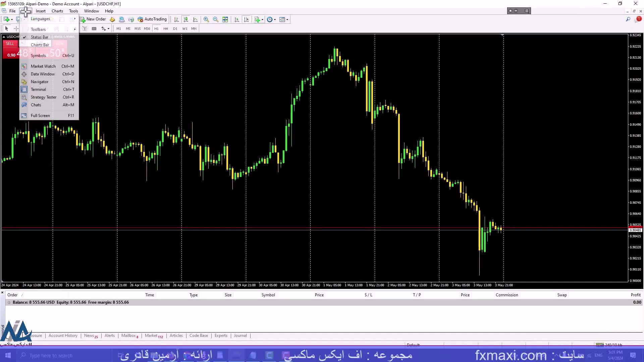Viewport: 644px width, 362px height.
Task: Click the New Order button
Action: pos(93,19)
